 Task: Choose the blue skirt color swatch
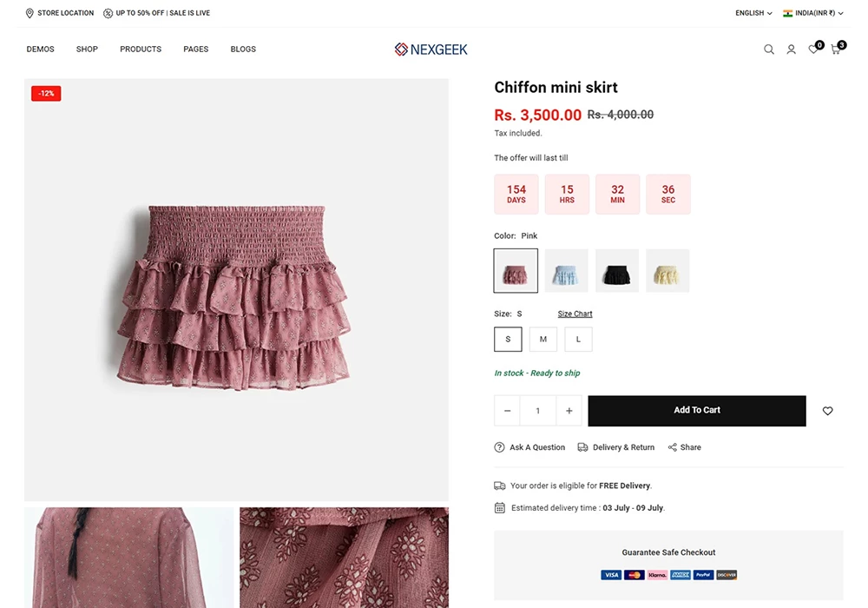tap(566, 271)
